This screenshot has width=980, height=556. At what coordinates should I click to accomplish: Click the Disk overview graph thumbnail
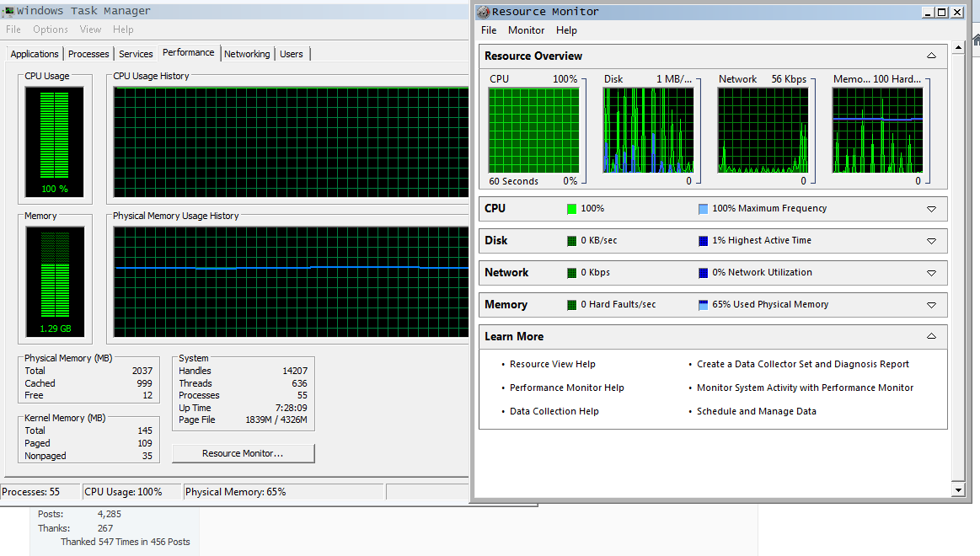(648, 130)
